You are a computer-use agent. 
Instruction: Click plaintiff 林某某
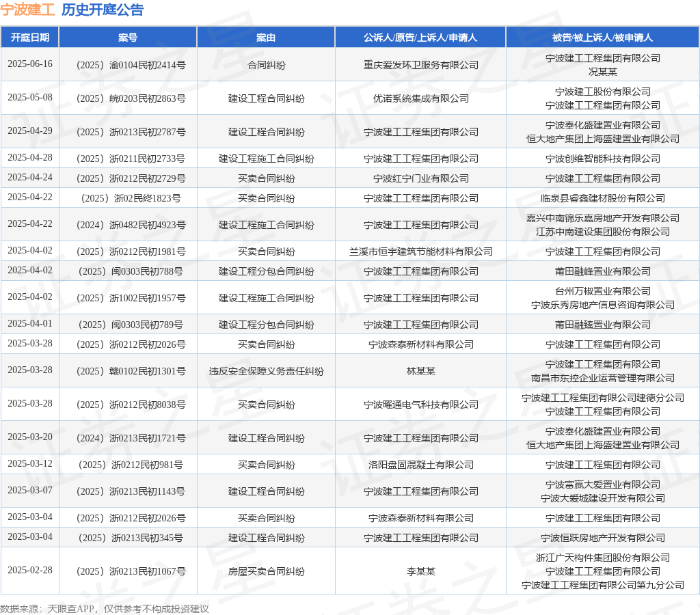420,371
